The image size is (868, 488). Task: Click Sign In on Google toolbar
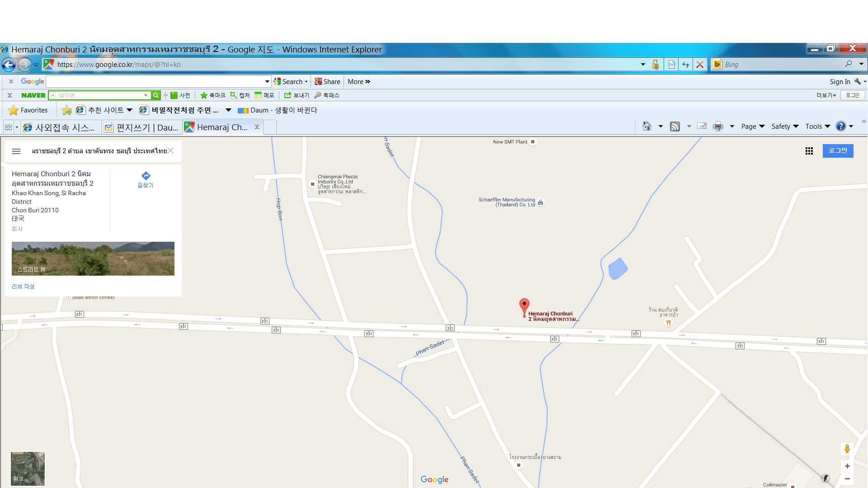[x=840, y=82]
